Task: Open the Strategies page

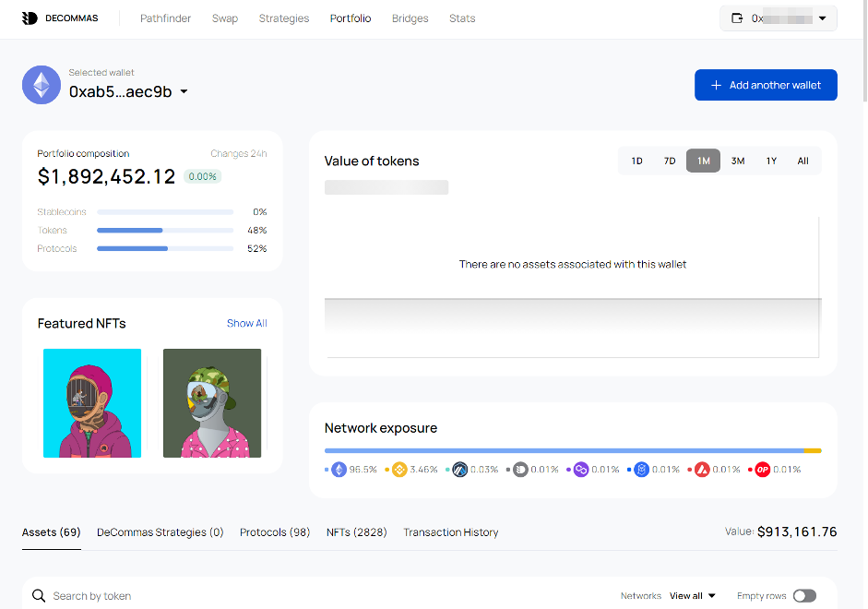Action: [x=284, y=18]
